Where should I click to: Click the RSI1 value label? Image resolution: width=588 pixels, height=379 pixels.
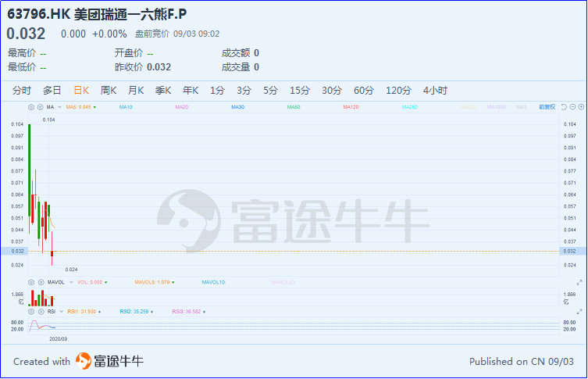tap(84, 312)
